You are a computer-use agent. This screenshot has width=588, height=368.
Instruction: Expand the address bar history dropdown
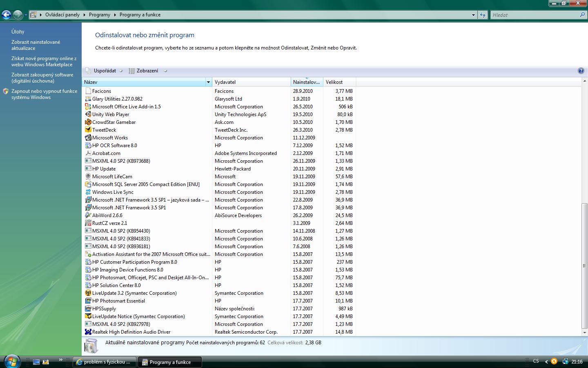473,15
